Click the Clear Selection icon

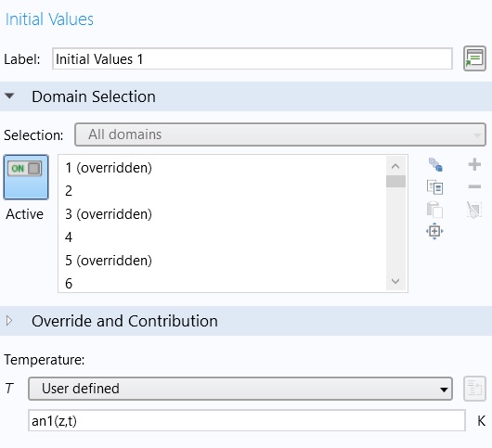[x=474, y=210]
